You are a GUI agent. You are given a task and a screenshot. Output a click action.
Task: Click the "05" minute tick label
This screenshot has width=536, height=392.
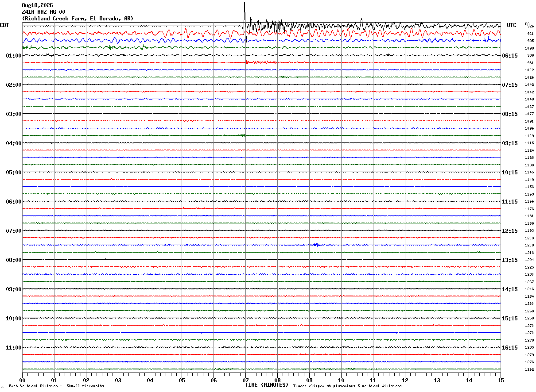[182, 380]
